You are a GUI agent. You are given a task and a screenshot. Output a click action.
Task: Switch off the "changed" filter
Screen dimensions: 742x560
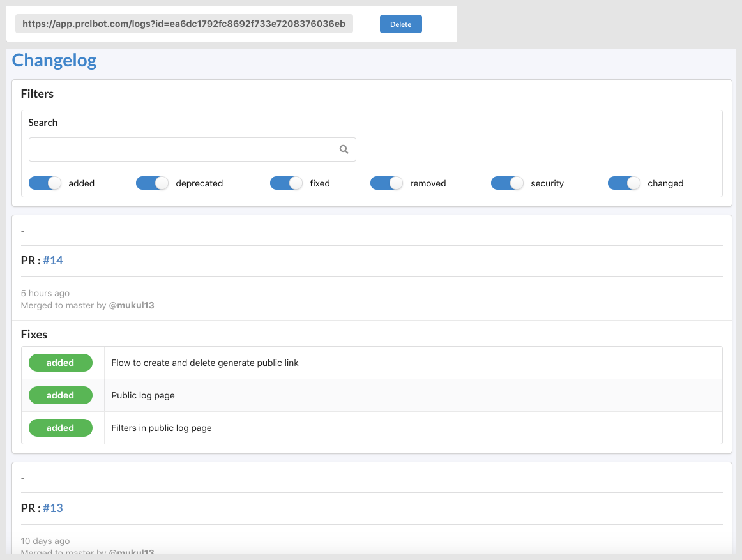[624, 183]
